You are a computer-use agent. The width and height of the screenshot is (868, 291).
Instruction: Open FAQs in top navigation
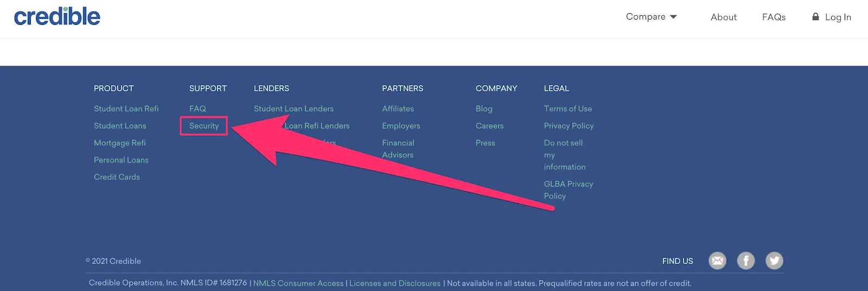pyautogui.click(x=774, y=17)
